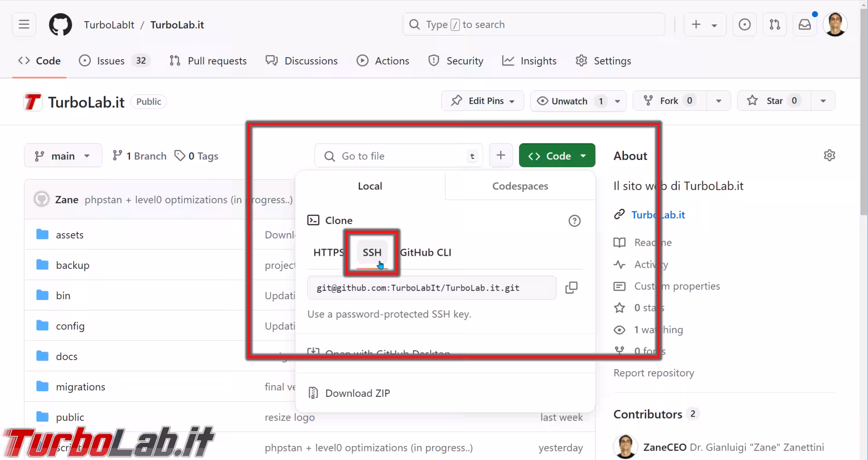Open the Actions tab
This screenshot has height=460, width=868.
pos(383,61)
